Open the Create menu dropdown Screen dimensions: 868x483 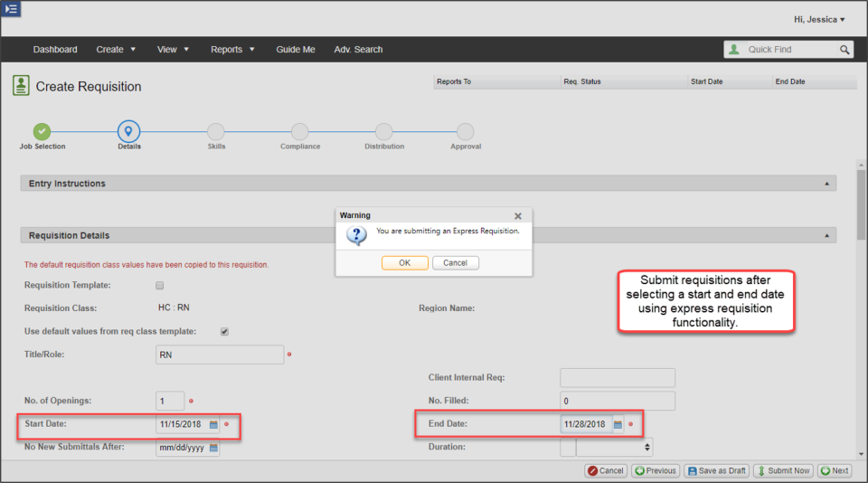coord(116,50)
